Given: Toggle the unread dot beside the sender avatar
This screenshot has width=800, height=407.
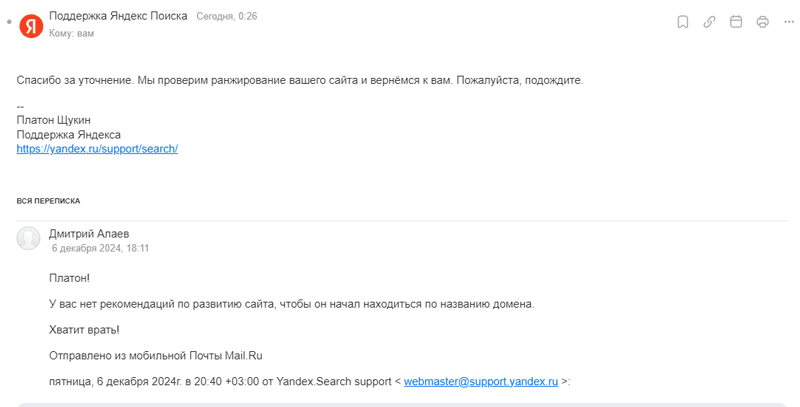Looking at the screenshot, I should tap(9, 22).
